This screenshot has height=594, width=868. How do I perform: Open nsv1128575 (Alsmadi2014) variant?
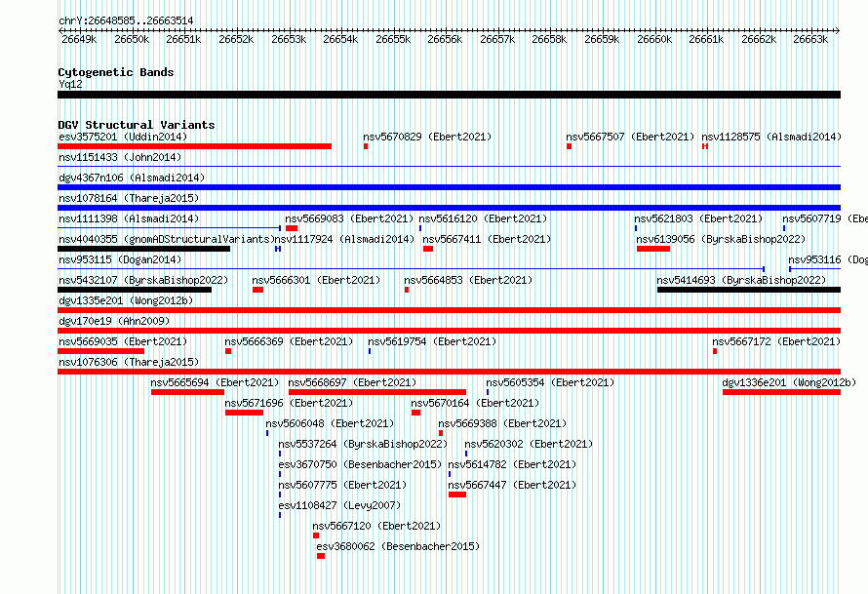coord(771,137)
